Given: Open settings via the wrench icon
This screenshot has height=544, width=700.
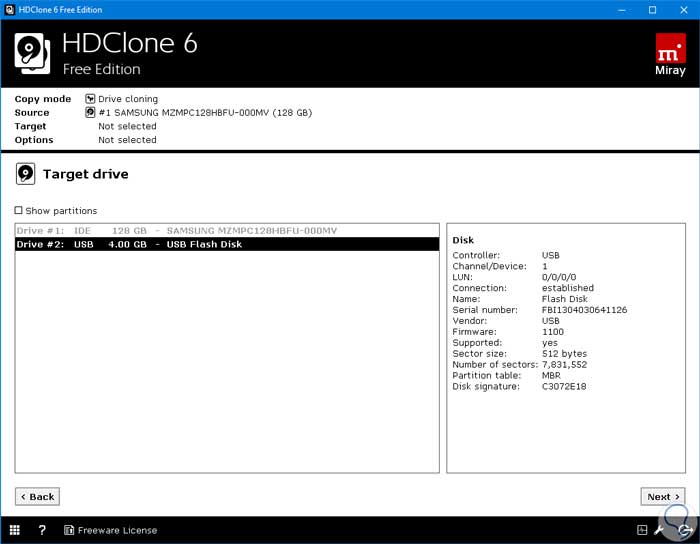Looking at the screenshot, I should 659,530.
